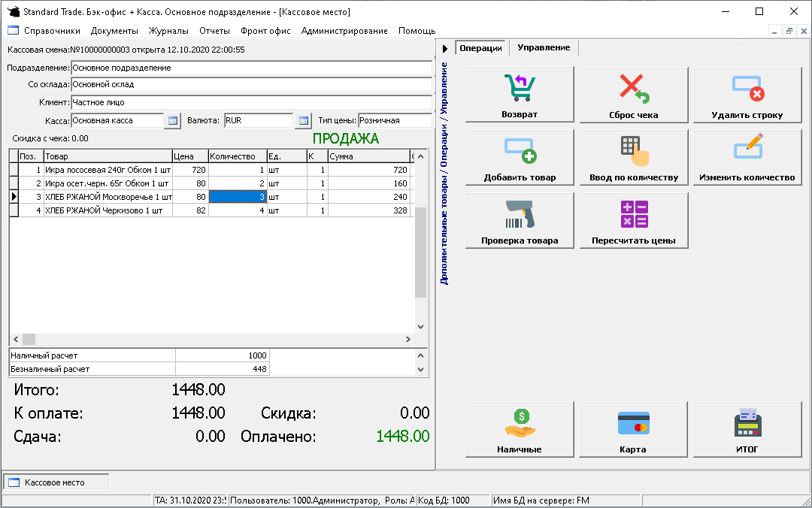Click the Проверка товара barcode scanner icon
This screenshot has height=508, width=812.
[x=519, y=214]
